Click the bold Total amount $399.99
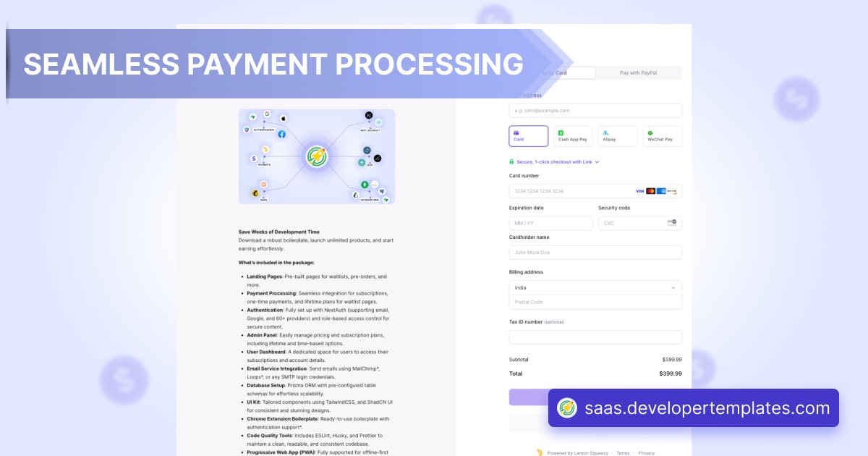The height and width of the screenshot is (456, 868). click(671, 374)
